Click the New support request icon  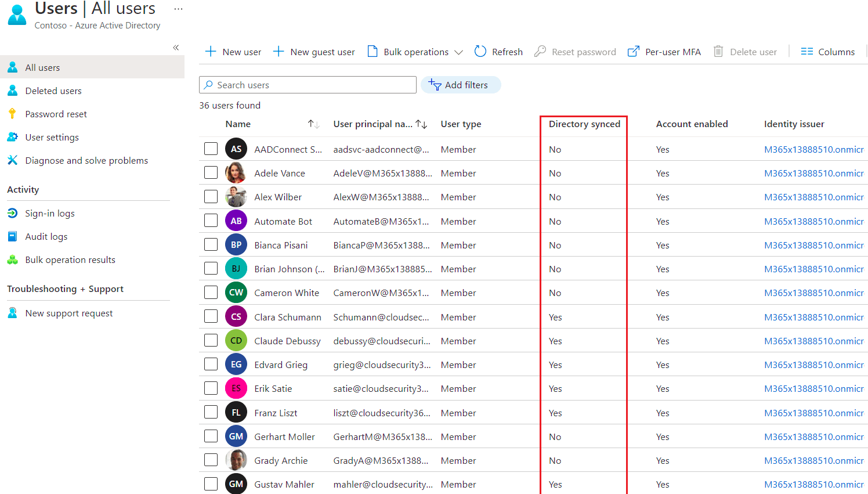point(13,313)
